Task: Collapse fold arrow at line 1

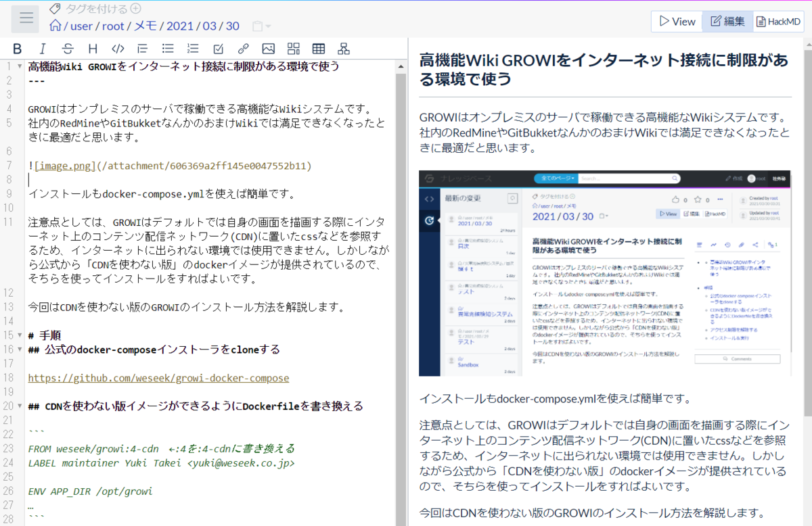Action: point(21,66)
